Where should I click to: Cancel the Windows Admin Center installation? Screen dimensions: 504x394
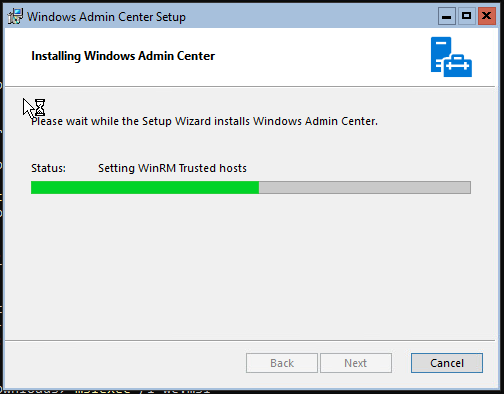click(x=447, y=363)
